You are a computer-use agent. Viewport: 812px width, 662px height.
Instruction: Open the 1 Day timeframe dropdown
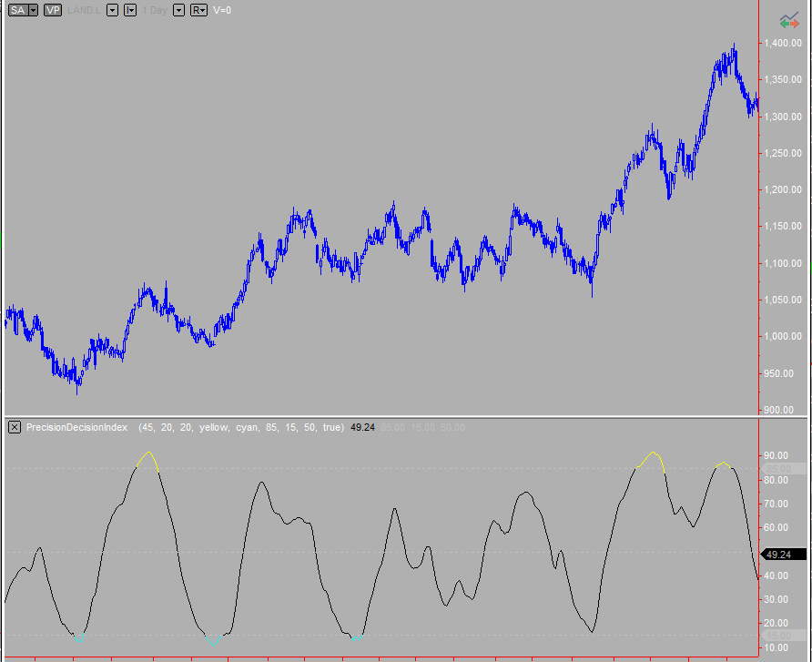(178, 10)
